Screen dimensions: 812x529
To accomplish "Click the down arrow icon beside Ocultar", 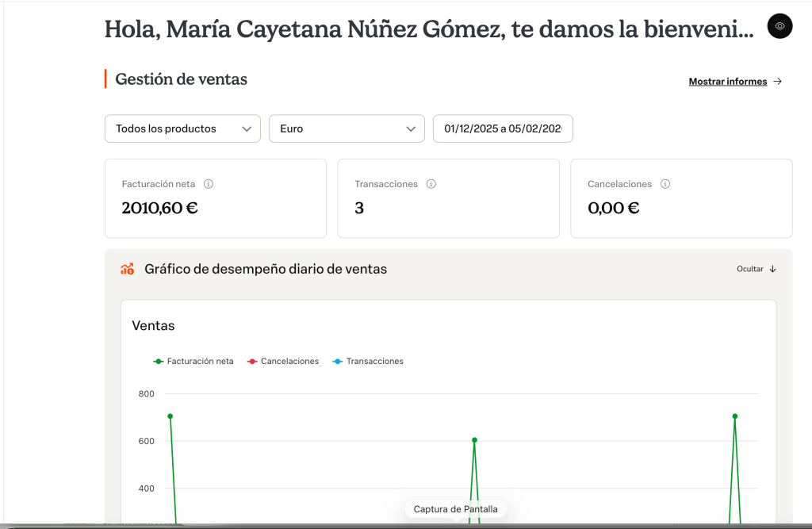I will pyautogui.click(x=773, y=269).
